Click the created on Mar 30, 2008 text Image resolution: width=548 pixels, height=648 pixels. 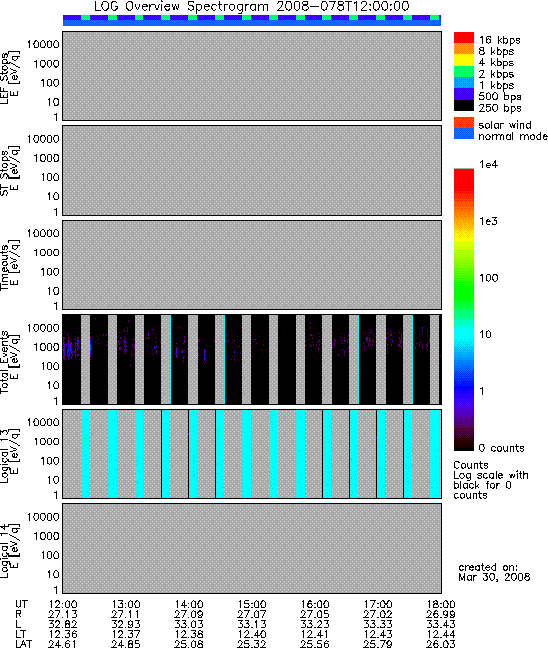point(494,572)
